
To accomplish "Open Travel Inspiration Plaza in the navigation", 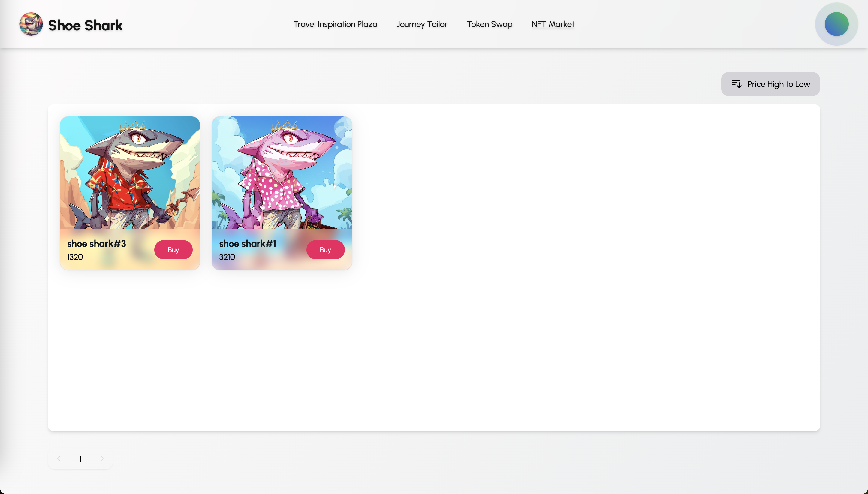I will coord(335,24).
